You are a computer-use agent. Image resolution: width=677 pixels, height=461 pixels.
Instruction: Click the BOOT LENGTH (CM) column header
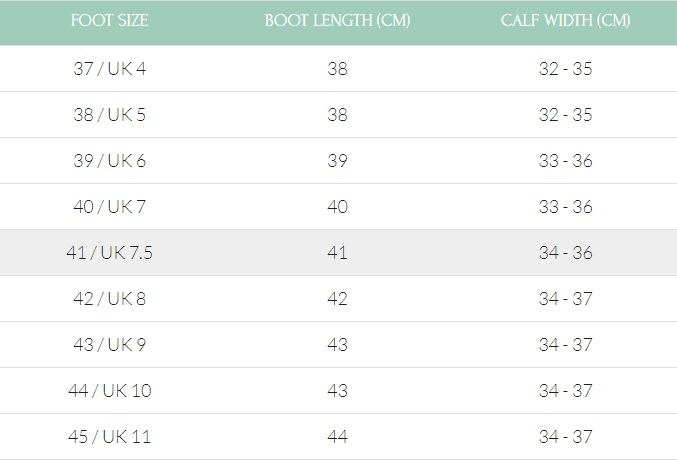(337, 21)
